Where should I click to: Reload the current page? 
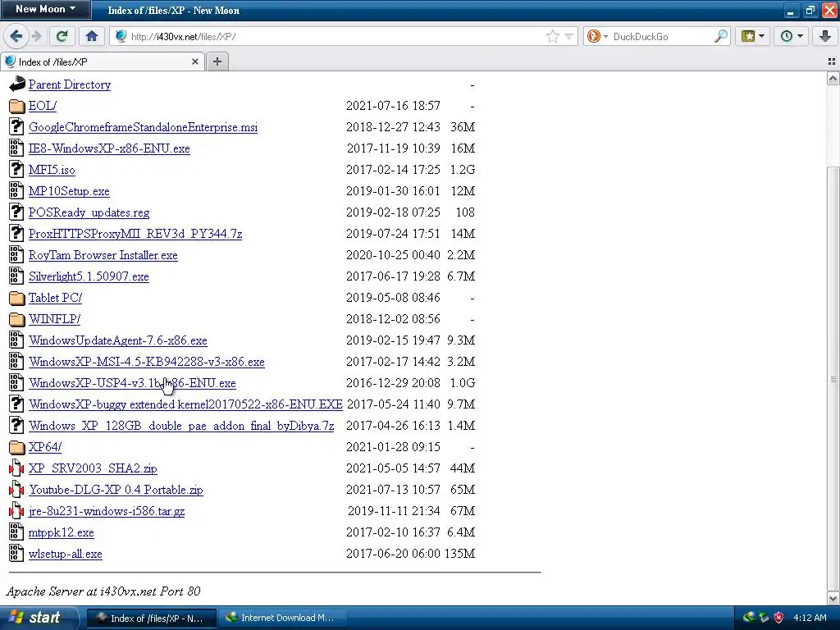[62, 36]
